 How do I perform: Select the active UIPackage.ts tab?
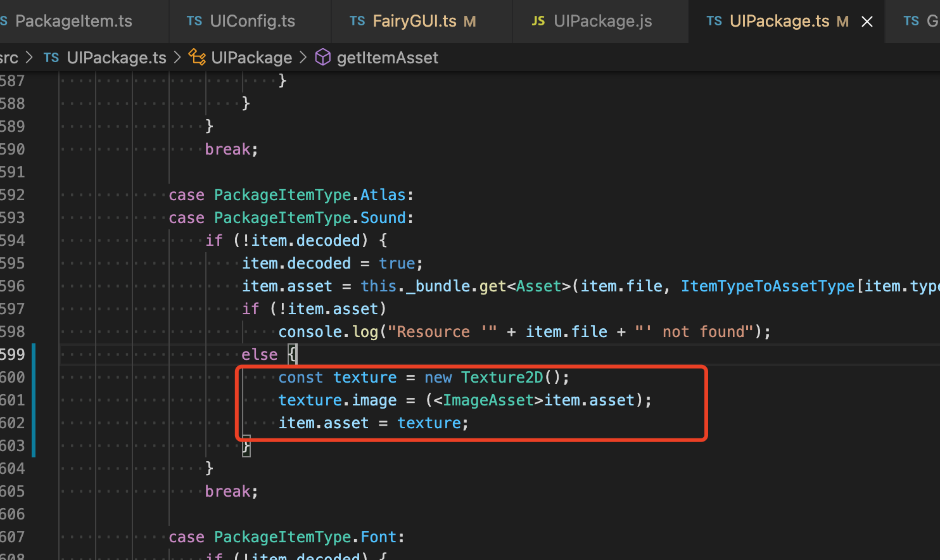click(787, 21)
